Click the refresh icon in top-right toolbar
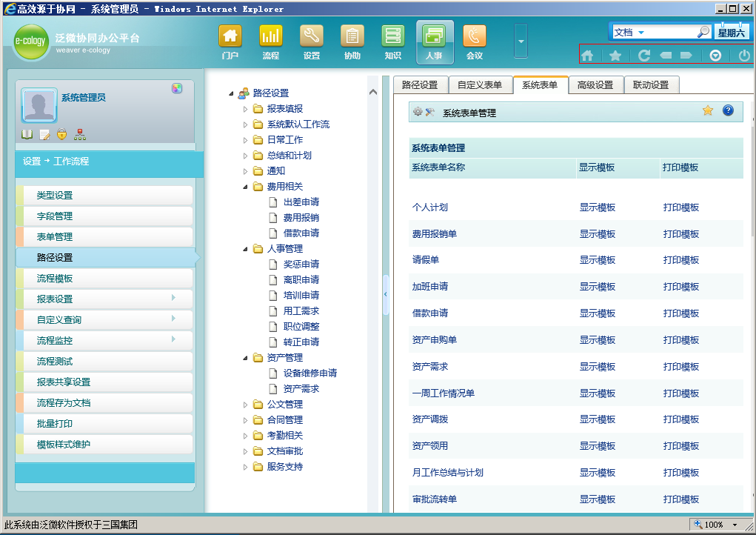This screenshot has width=756, height=535. pyautogui.click(x=643, y=56)
